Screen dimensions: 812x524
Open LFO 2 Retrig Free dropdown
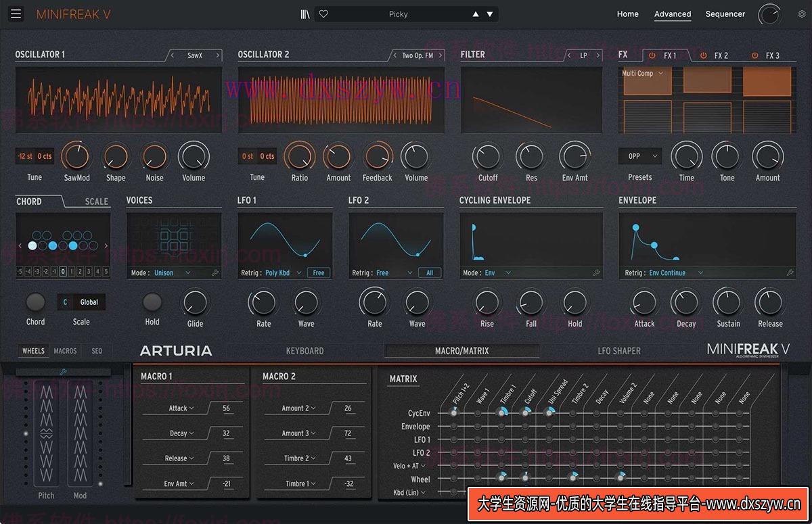(394, 273)
